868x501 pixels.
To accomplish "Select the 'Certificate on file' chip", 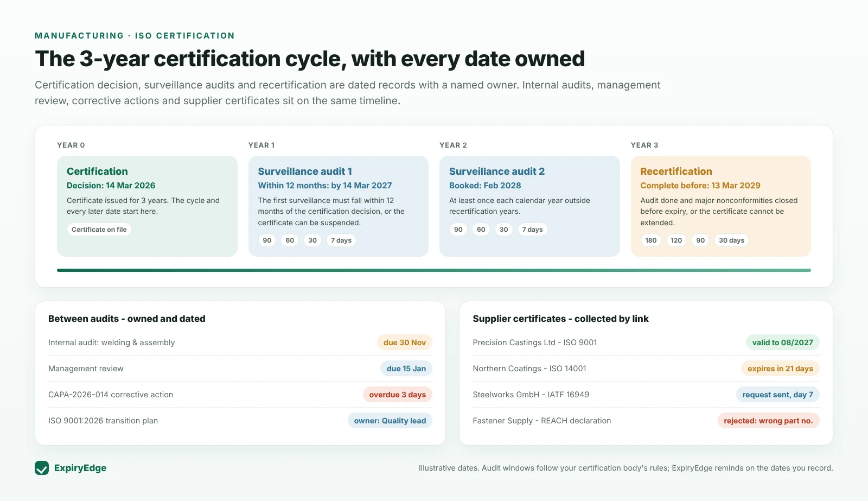I will 99,230.
